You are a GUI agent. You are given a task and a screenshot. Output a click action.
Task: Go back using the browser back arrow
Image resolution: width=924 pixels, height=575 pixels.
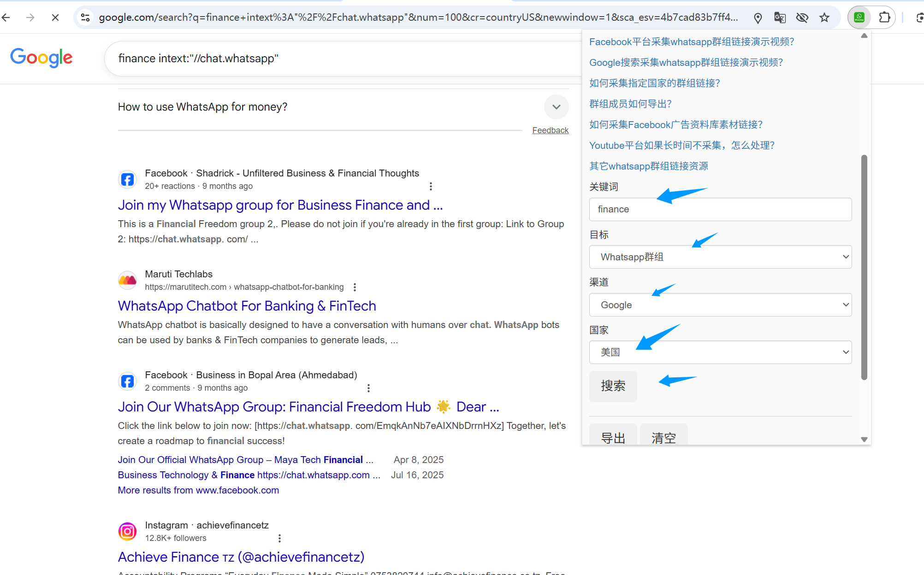pos(6,18)
